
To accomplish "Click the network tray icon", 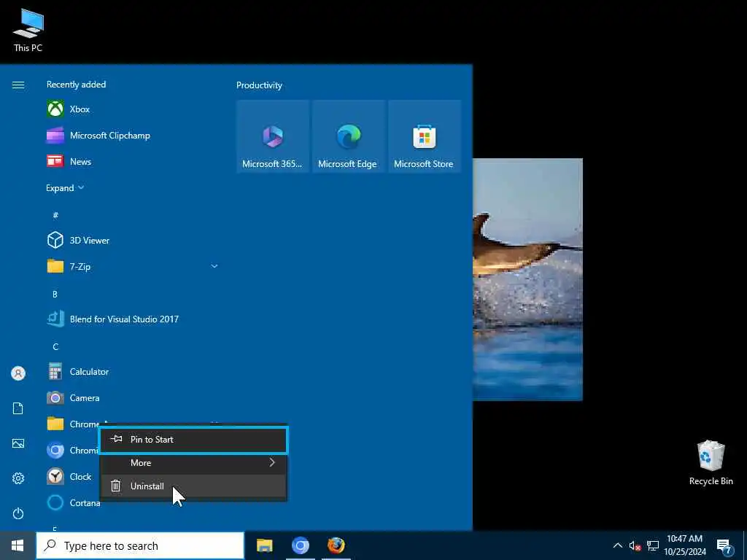I will point(653,545).
